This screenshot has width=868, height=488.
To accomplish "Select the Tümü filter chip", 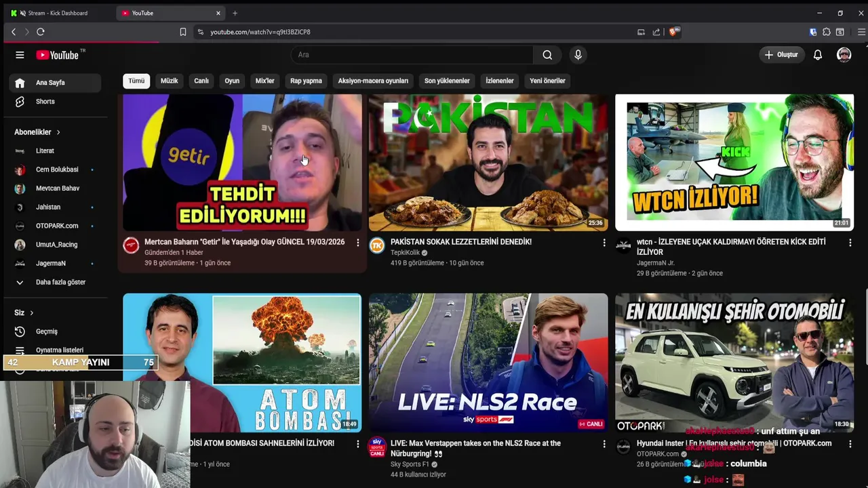I will tap(136, 81).
